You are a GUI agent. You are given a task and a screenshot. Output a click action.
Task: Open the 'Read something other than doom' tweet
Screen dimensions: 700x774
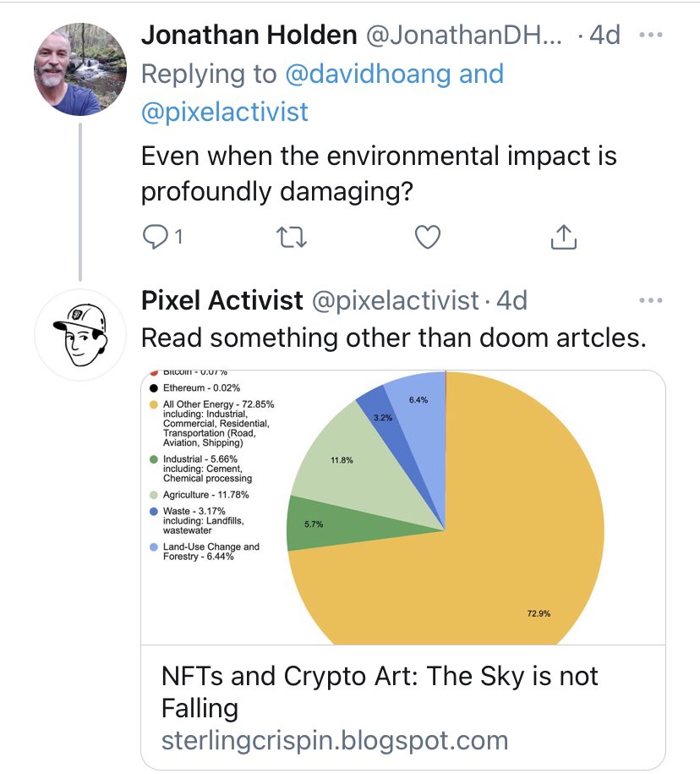[x=393, y=338]
